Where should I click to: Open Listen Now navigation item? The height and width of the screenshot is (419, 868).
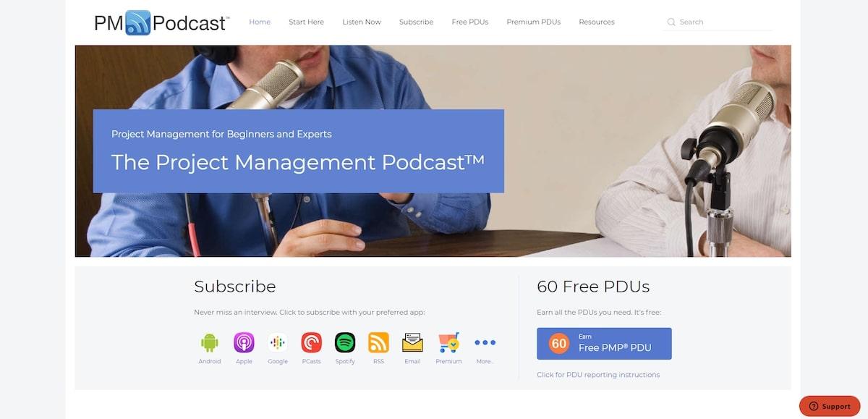362,22
